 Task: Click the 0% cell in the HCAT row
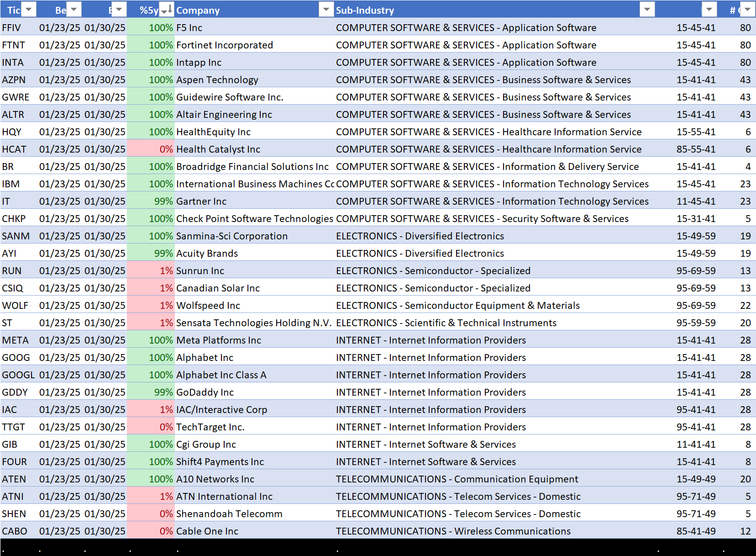pos(151,149)
